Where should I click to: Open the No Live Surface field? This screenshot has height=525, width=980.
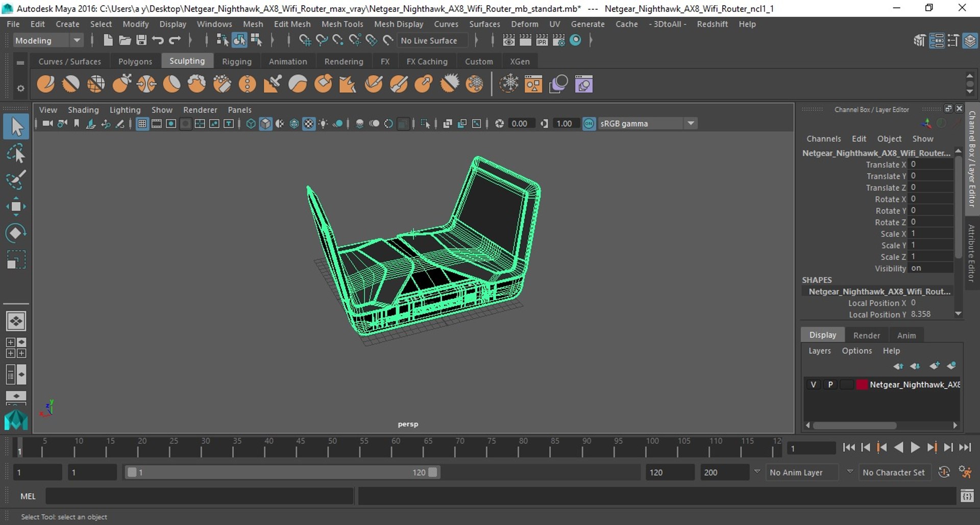click(x=433, y=40)
